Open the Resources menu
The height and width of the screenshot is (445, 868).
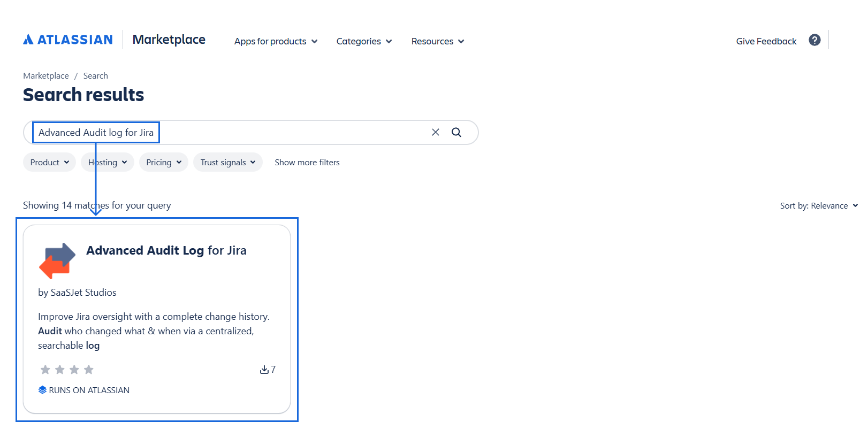437,41
